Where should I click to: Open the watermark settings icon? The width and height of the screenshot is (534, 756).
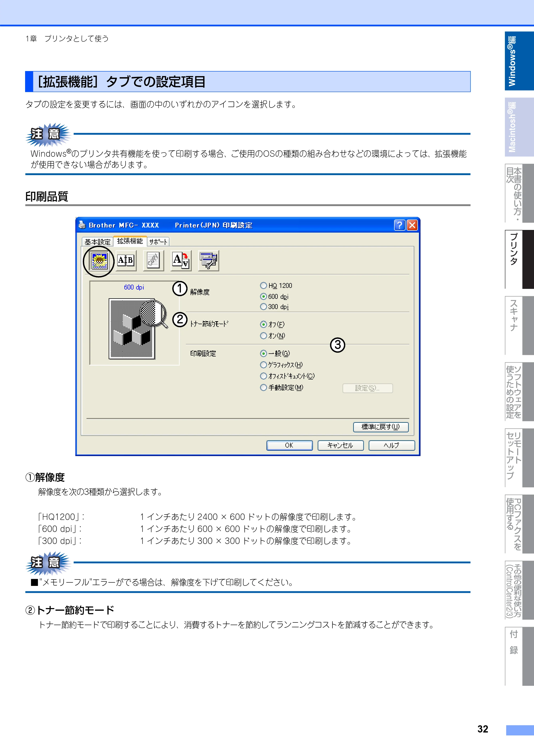tap(153, 260)
